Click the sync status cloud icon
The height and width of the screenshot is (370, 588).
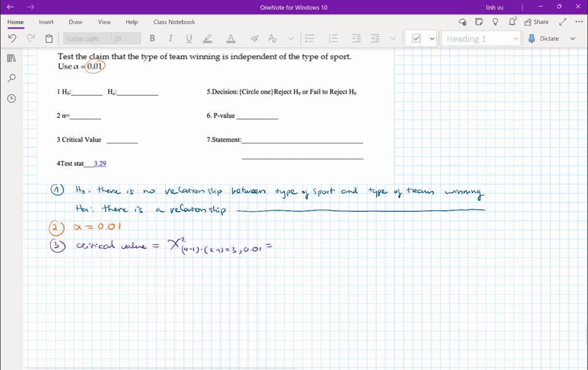coord(462,21)
